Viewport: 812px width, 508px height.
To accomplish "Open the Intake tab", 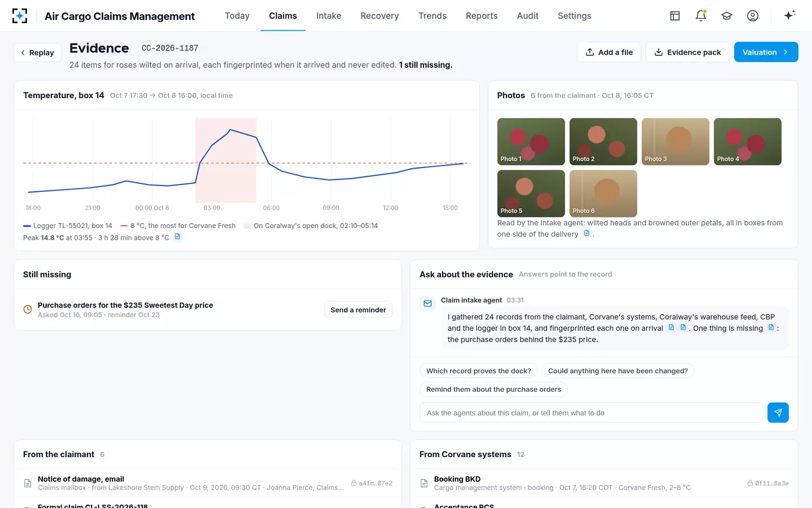I will pos(329,16).
